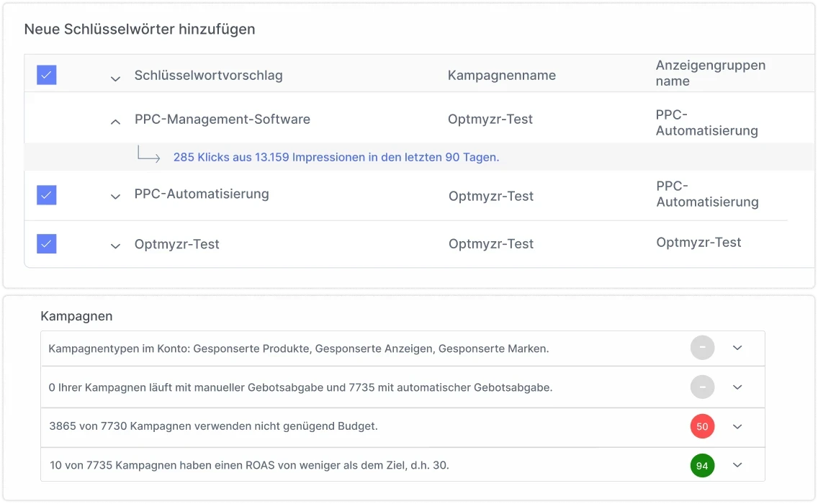The image size is (818, 504).
Task: Click the Kampagnenname column header
Action: coord(501,76)
